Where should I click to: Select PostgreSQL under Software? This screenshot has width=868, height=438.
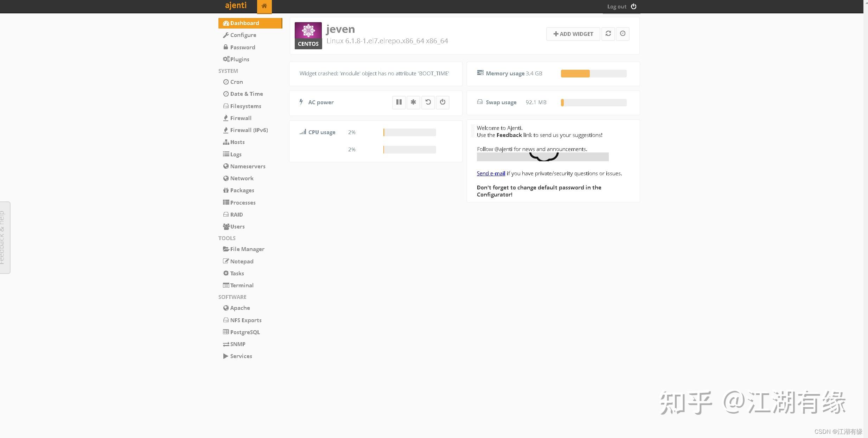tap(245, 332)
